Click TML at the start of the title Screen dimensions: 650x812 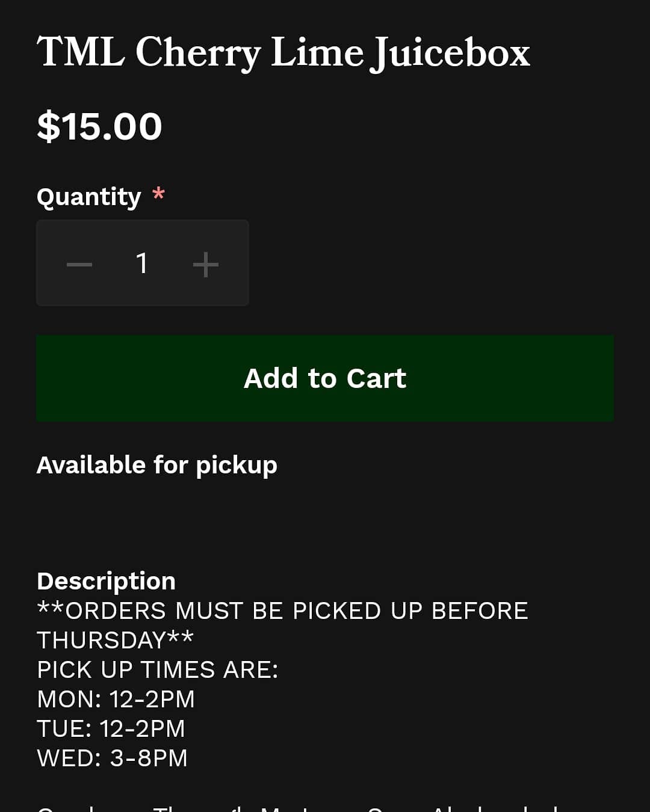pos(81,52)
